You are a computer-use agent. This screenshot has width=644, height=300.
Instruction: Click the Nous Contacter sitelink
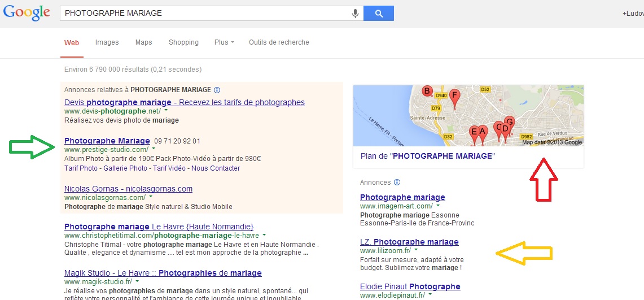216,168
